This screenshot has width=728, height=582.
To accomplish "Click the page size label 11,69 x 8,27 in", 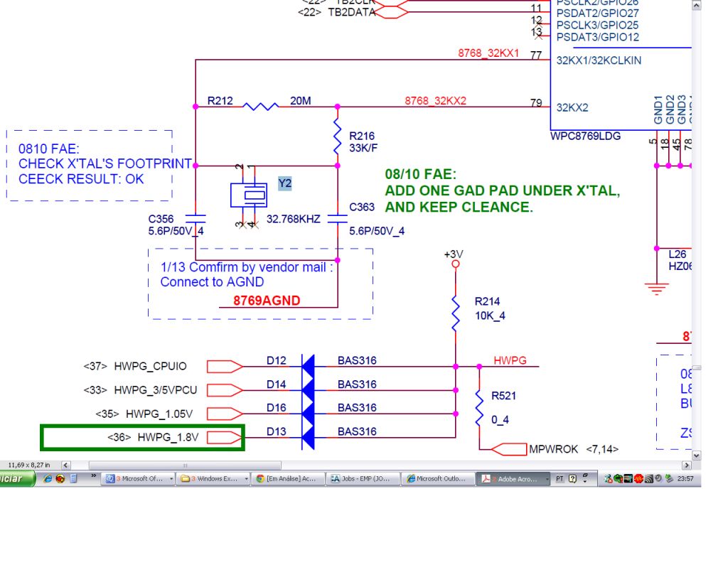I will click(x=28, y=465).
